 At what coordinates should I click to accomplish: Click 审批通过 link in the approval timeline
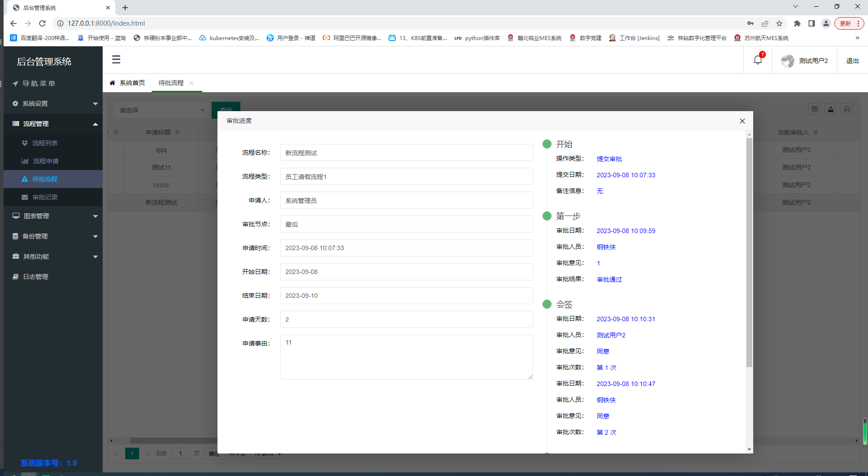point(609,279)
